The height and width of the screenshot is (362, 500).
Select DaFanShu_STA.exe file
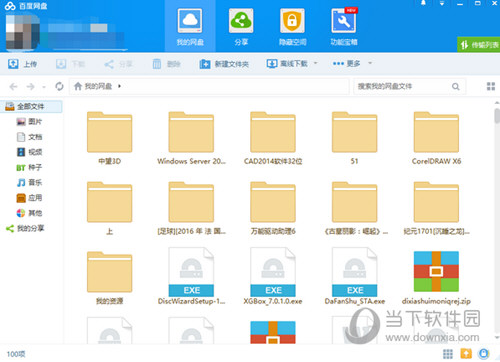(x=355, y=276)
